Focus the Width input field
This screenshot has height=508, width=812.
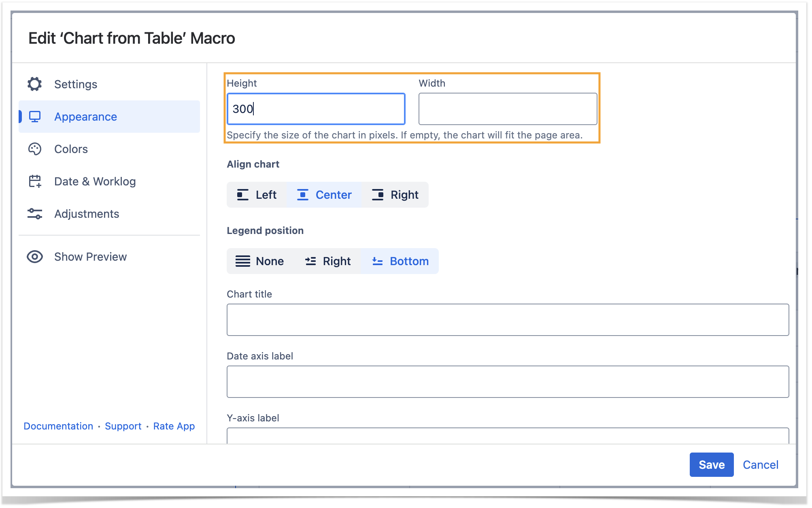tap(508, 109)
